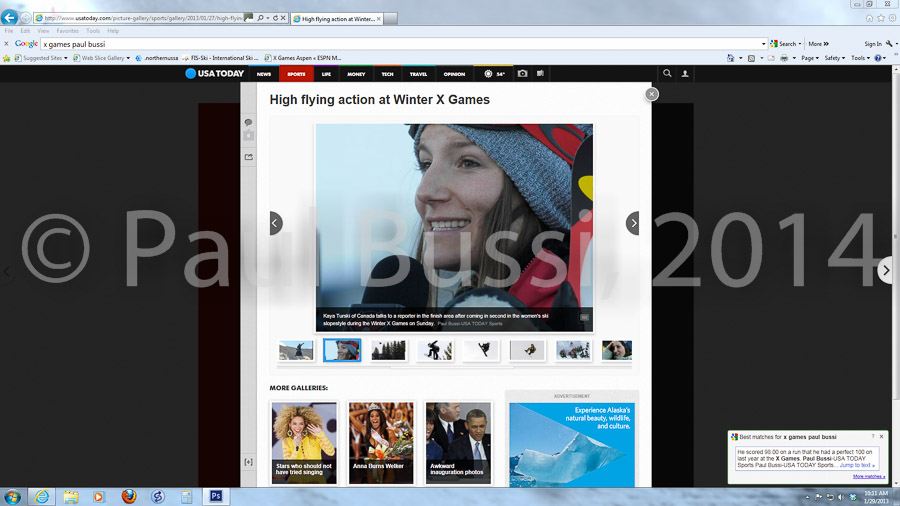Viewport: 900px width, 506px height.
Task: Open the IE Home icon at top right
Action: (x=870, y=18)
